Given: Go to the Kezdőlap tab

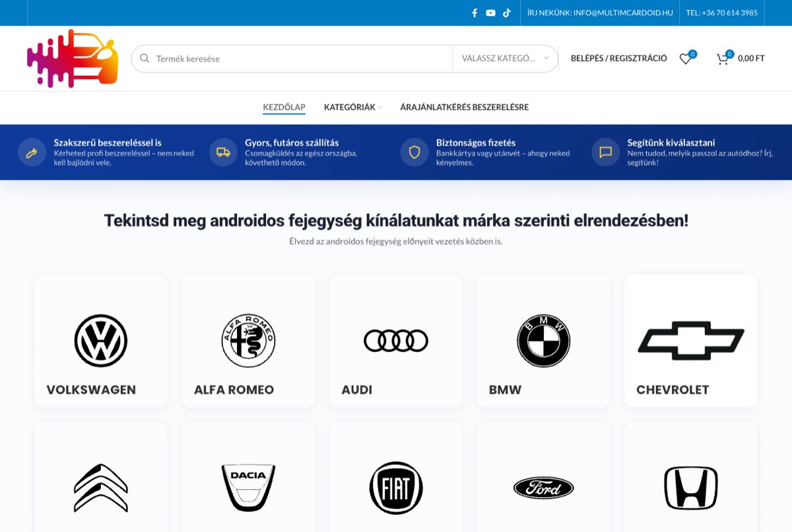Looking at the screenshot, I should click(x=284, y=107).
